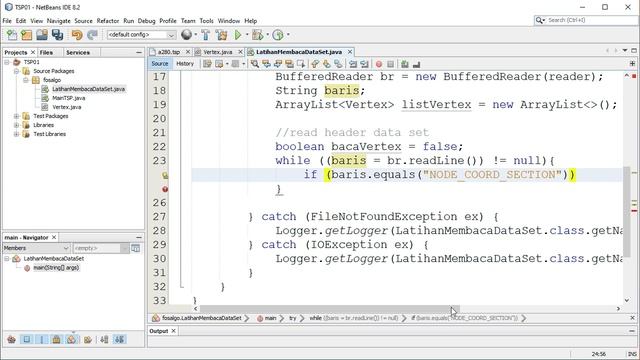Click the Toggle Highlight Search icon

click(x=289, y=64)
